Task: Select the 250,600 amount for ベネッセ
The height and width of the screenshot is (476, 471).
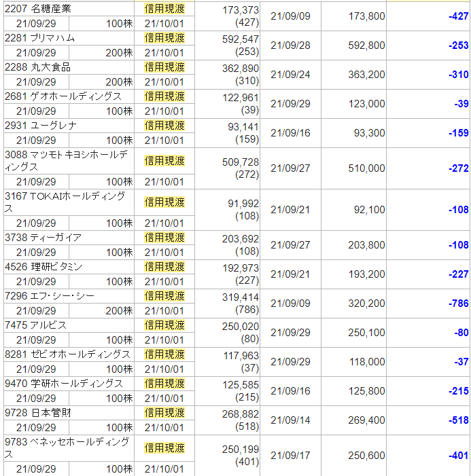Action: 366,456
